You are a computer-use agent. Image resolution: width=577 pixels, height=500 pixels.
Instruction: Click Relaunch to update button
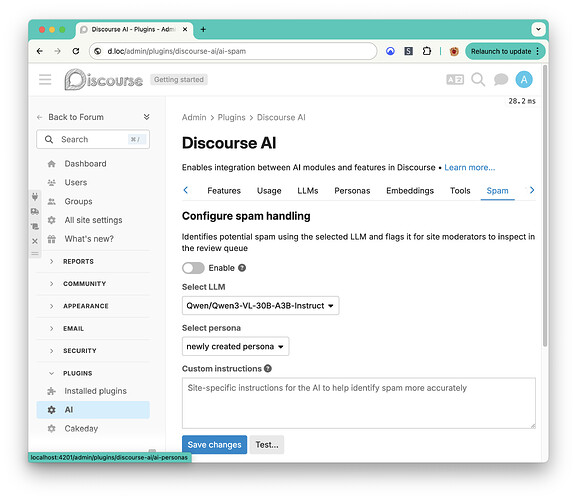505,51
